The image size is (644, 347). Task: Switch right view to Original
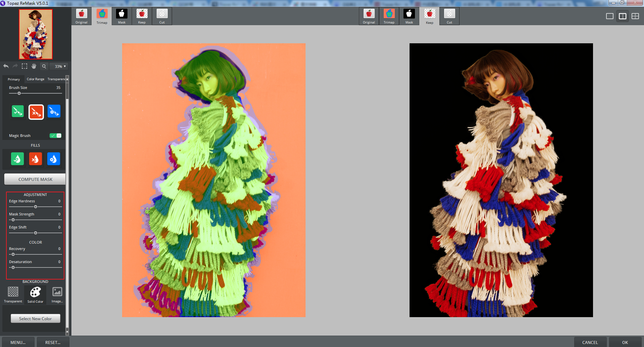[369, 16]
